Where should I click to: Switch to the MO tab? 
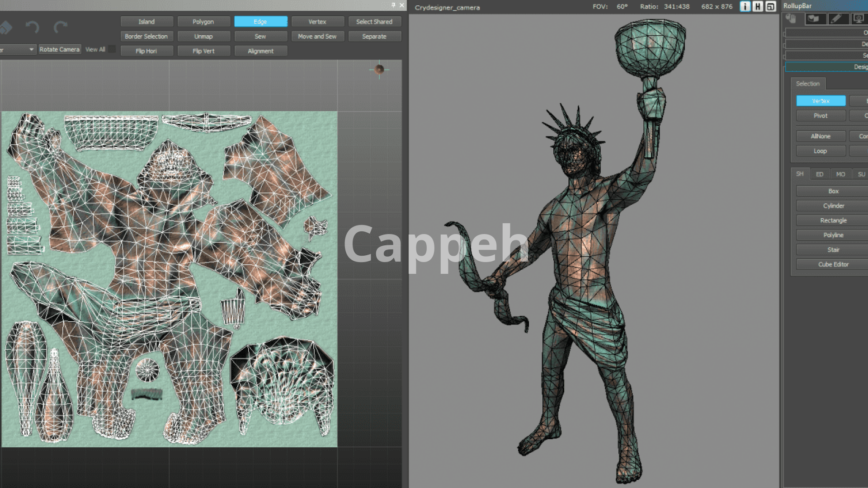click(x=840, y=174)
